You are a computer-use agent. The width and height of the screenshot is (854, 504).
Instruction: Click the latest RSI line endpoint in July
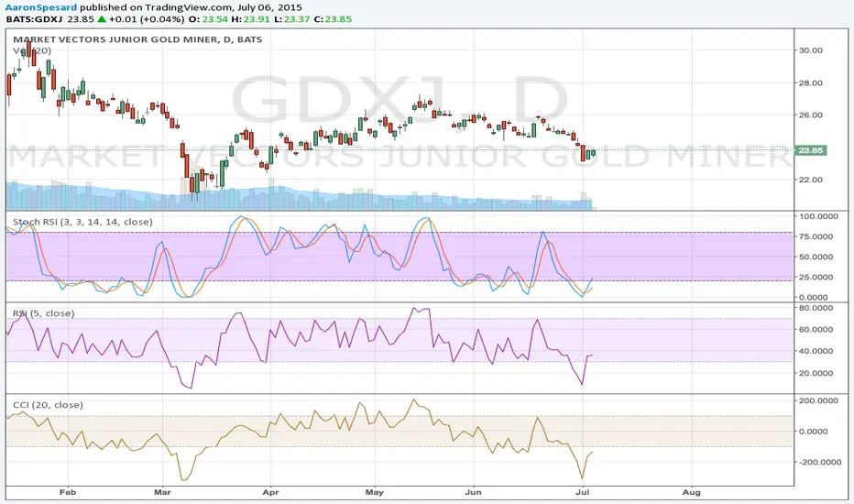tap(592, 356)
